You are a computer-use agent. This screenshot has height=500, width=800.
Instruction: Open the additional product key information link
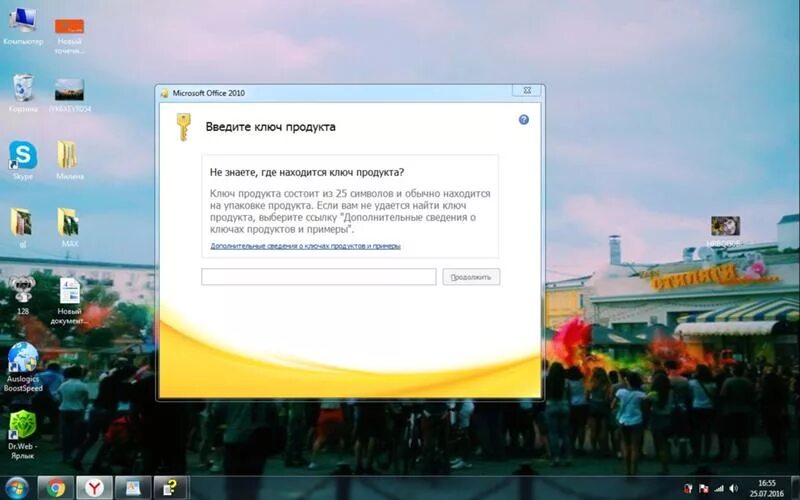(305, 246)
